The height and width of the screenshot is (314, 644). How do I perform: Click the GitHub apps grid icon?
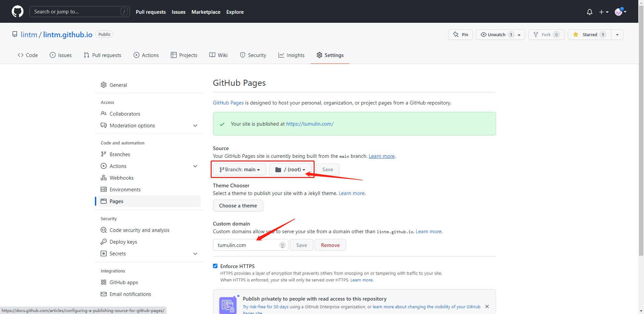pyautogui.click(x=104, y=282)
